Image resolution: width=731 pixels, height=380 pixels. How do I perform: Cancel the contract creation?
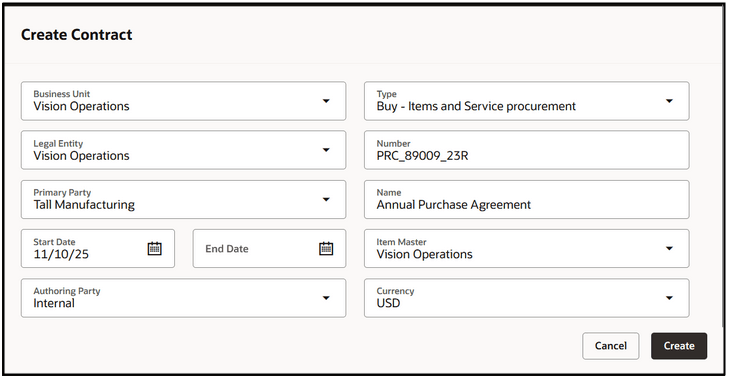tap(611, 346)
